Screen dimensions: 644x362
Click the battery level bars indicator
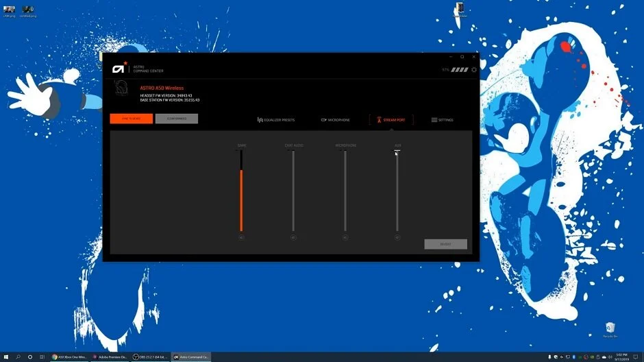click(460, 70)
